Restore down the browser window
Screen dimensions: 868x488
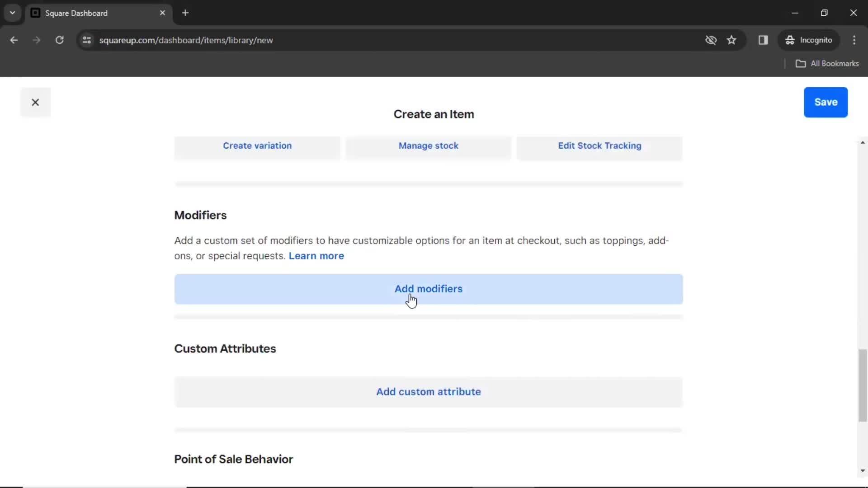click(824, 13)
